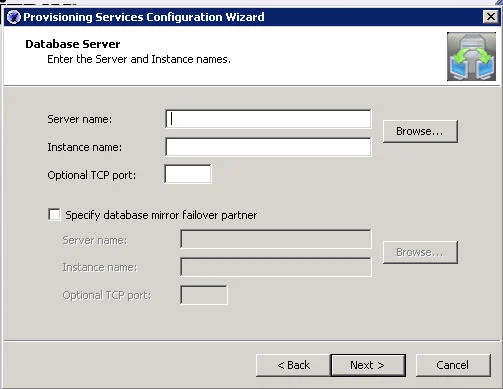The width and height of the screenshot is (503, 389).
Task: Click the wizard application icon in title bar
Action: coord(14,17)
